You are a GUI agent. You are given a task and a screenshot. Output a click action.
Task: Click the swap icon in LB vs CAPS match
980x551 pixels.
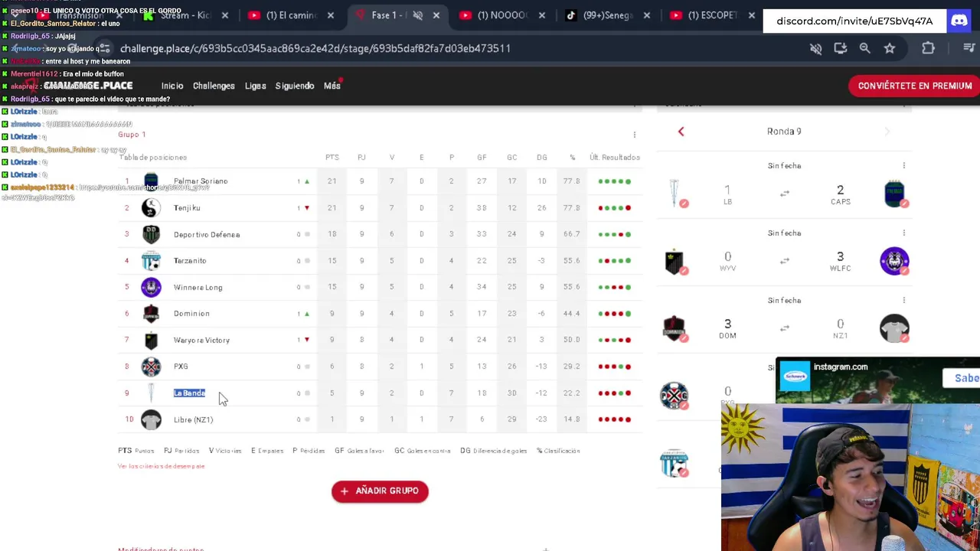click(x=784, y=194)
